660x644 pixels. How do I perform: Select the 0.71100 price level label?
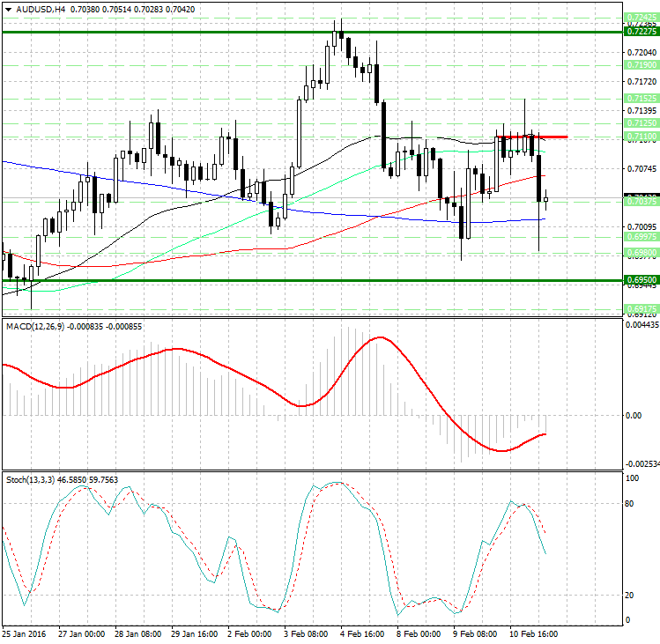pyautogui.click(x=640, y=137)
